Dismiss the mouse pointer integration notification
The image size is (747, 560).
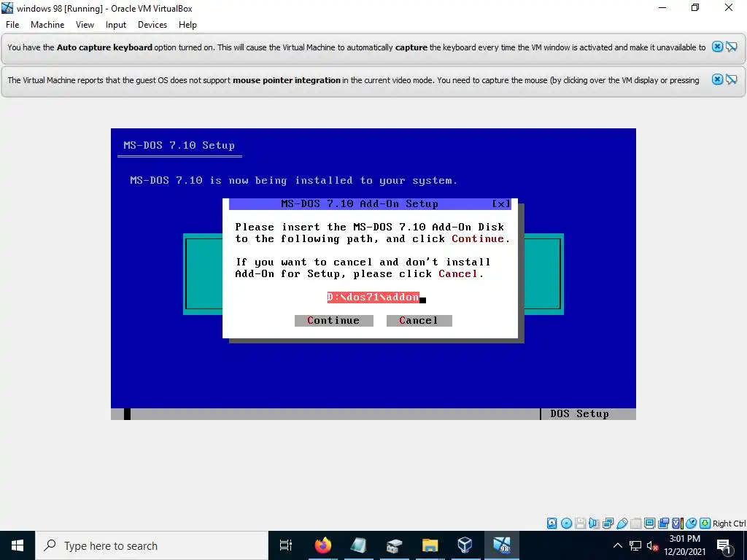click(717, 79)
